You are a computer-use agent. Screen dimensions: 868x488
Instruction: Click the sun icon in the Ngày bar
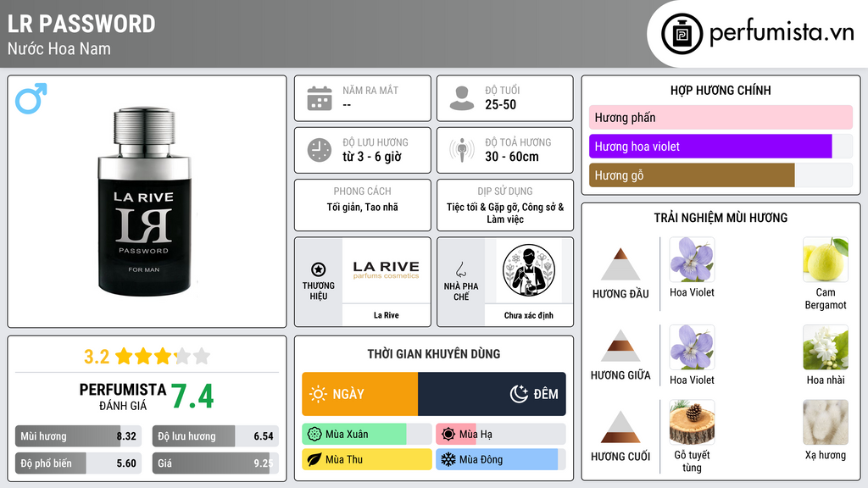click(x=319, y=394)
